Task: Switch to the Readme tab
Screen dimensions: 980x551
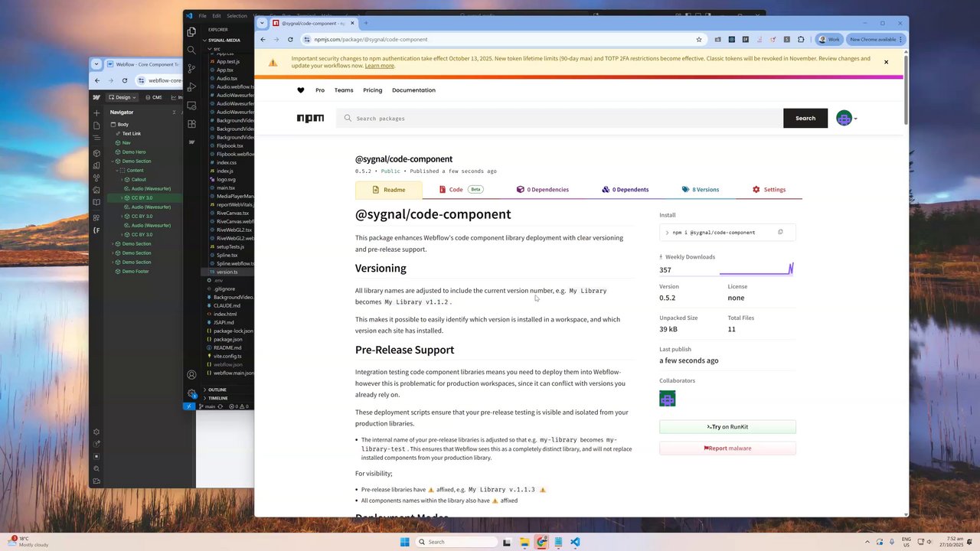Action: coord(388,190)
